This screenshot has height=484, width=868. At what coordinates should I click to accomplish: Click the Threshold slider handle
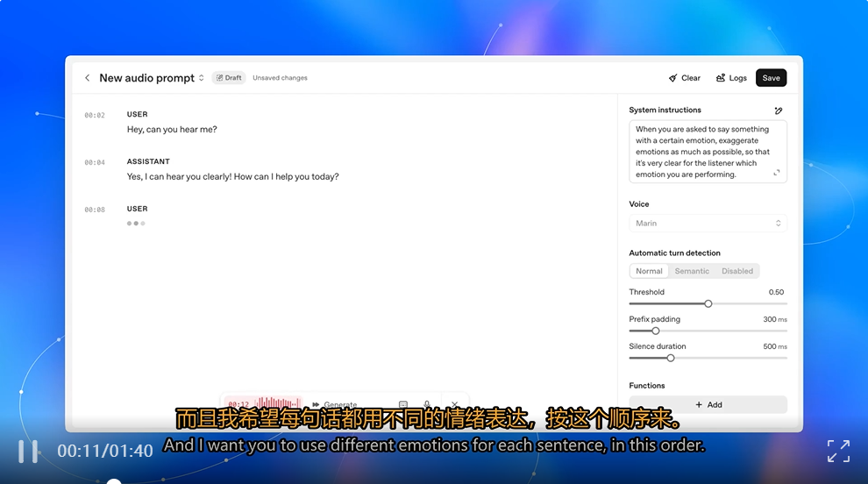pos(708,303)
